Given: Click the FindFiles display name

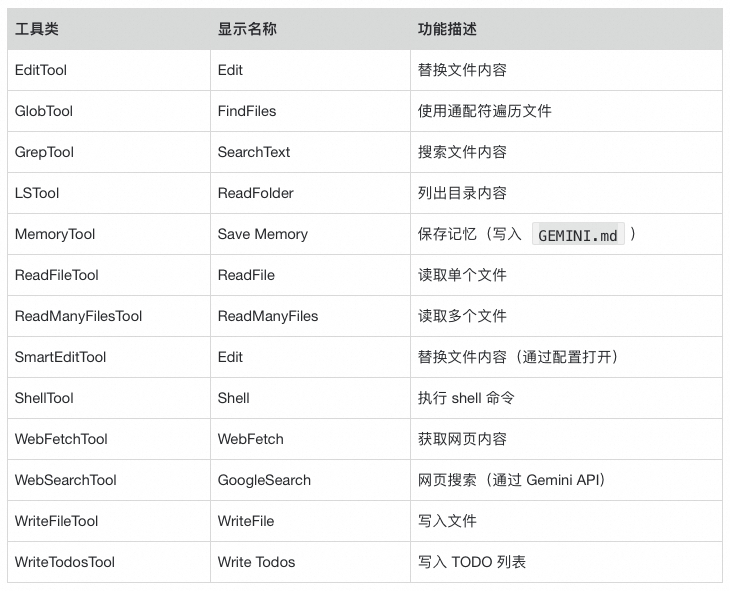Looking at the screenshot, I should [x=247, y=111].
